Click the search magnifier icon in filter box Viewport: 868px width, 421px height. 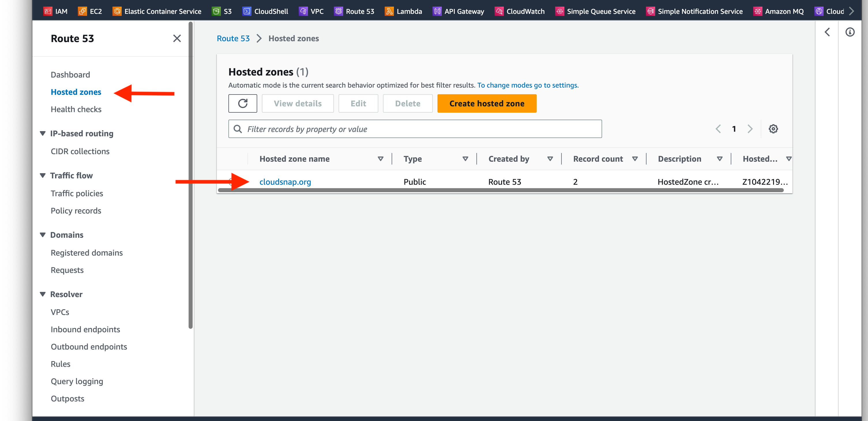(x=238, y=129)
